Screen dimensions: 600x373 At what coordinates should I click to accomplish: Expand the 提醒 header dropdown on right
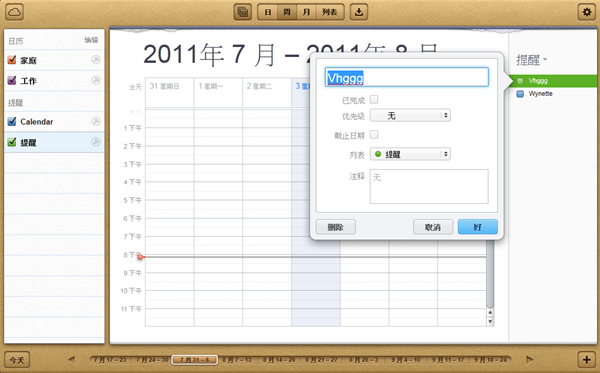click(x=532, y=60)
